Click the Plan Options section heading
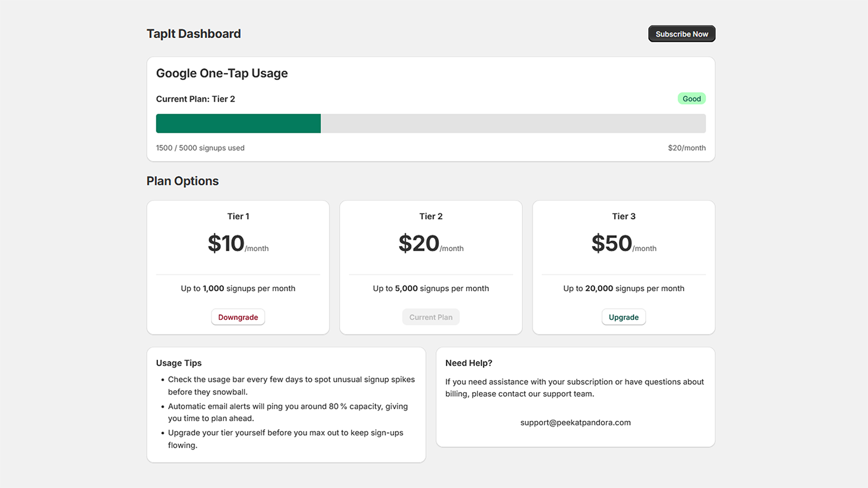 182,181
